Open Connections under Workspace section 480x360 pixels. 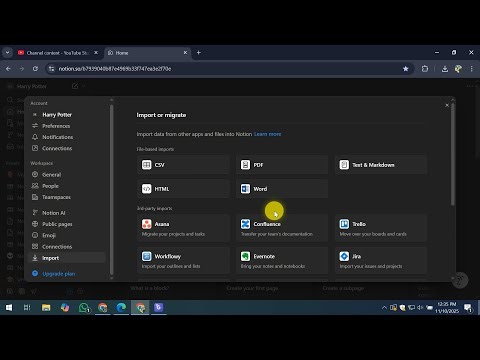[68, 247]
